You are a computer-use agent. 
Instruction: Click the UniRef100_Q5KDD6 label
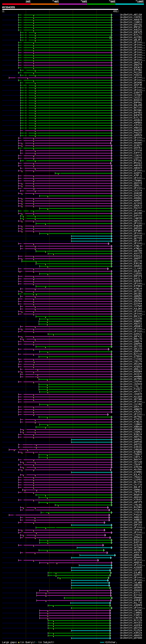pyautogui.click(x=131, y=299)
